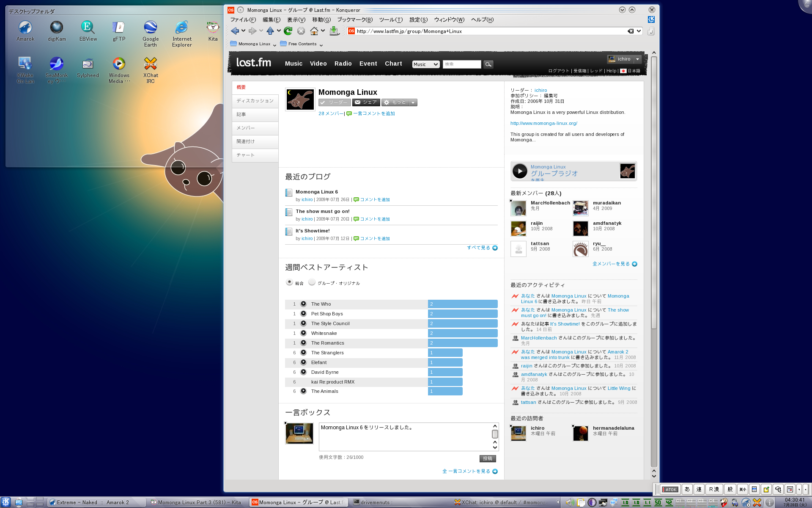
Task: Clear the URL bar with the clear icon
Action: pyautogui.click(x=631, y=31)
